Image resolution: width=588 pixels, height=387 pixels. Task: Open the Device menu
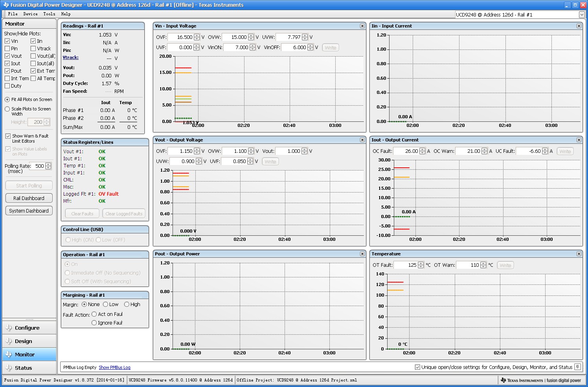[31, 14]
